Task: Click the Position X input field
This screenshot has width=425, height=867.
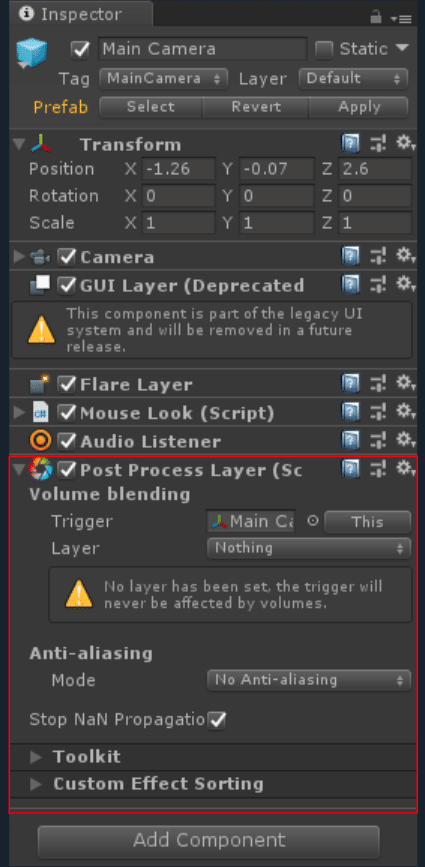Action: [x=178, y=169]
